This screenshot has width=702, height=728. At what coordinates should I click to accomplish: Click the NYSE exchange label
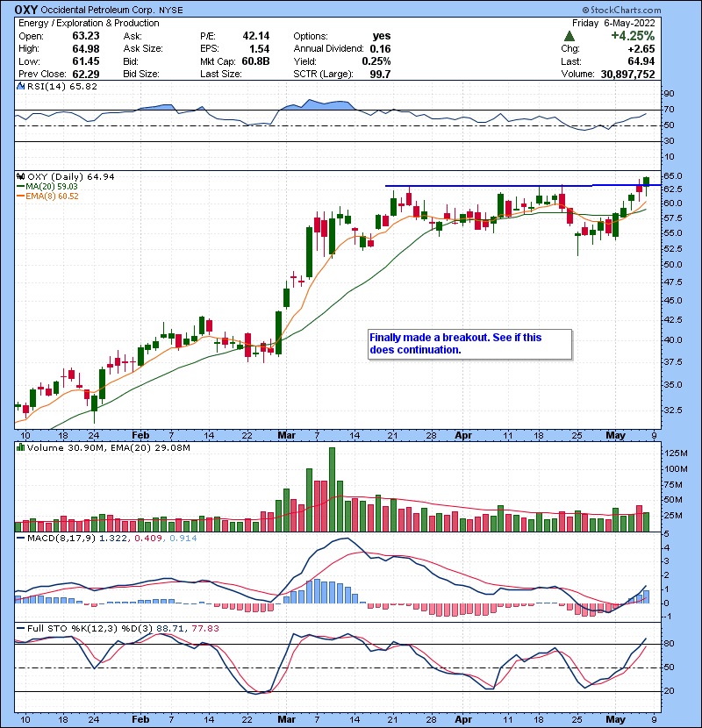point(171,11)
